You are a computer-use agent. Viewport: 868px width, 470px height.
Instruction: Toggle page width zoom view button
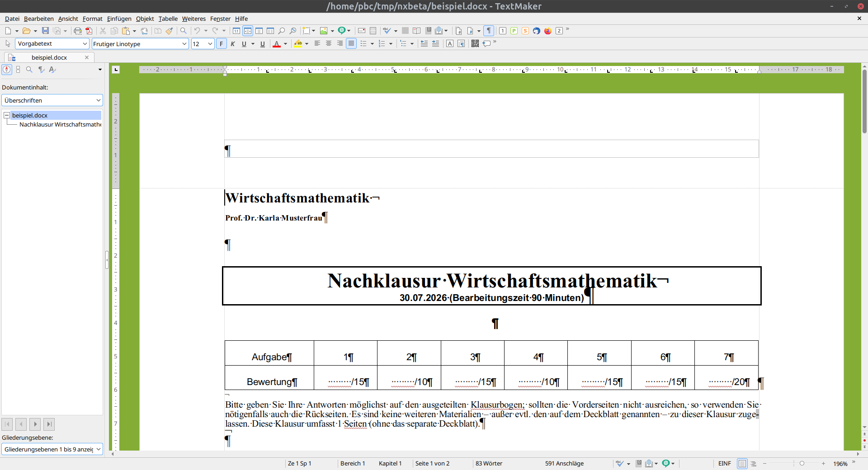[x=248, y=31]
